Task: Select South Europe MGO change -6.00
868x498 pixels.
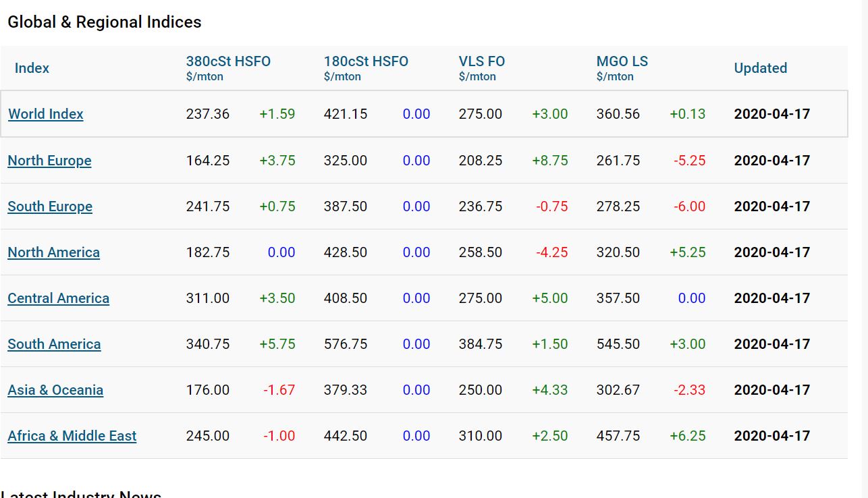Action: pyautogui.click(x=690, y=206)
